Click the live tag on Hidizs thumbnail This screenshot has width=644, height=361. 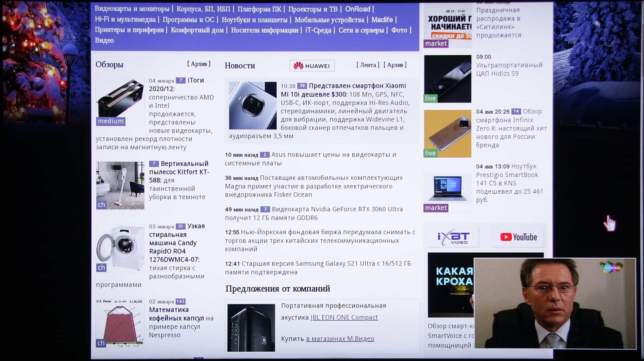[431, 98]
